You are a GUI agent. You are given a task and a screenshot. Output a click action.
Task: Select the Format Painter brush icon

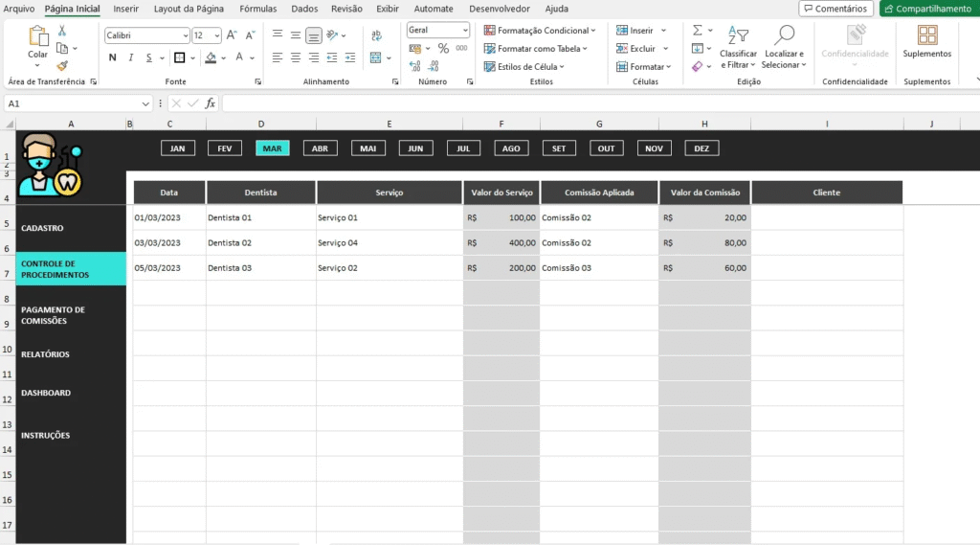pyautogui.click(x=62, y=66)
